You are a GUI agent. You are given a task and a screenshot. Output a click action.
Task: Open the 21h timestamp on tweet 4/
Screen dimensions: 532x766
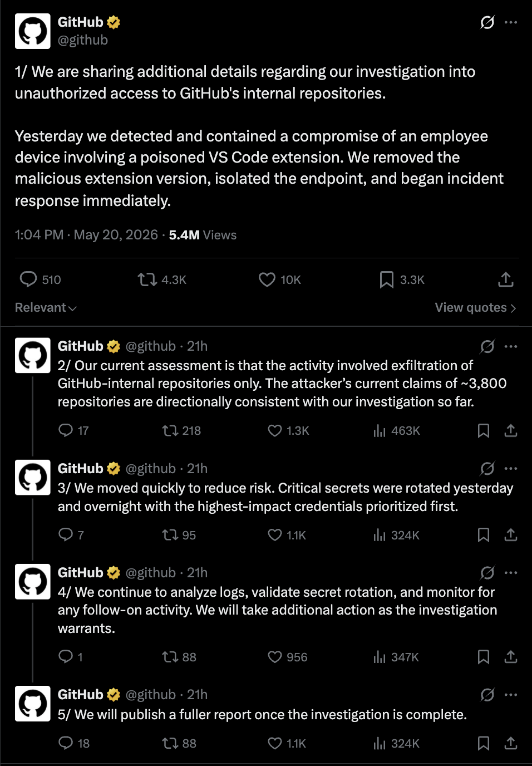pyautogui.click(x=197, y=573)
